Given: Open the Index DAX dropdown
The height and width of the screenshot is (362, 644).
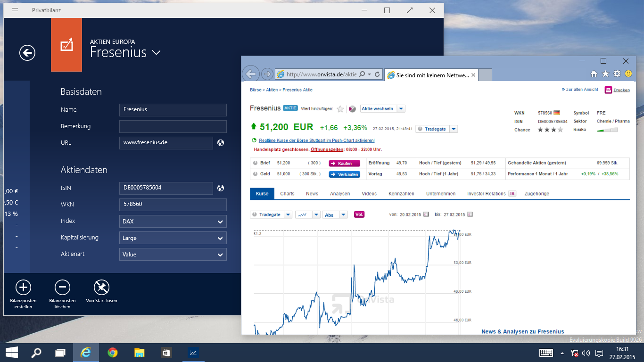Looking at the screenshot, I should point(173,222).
